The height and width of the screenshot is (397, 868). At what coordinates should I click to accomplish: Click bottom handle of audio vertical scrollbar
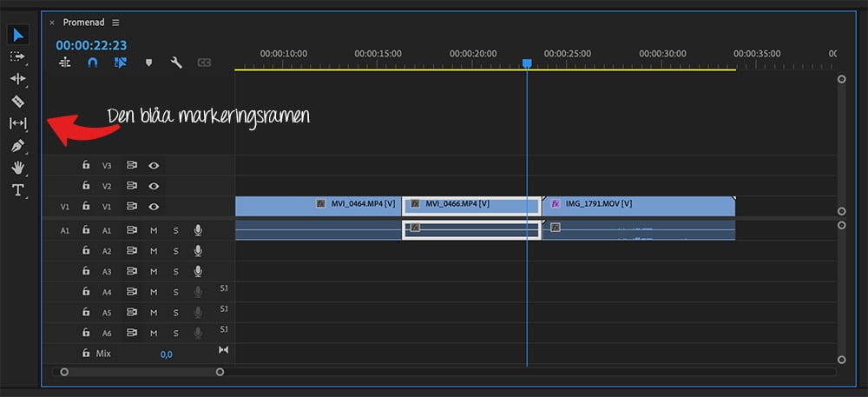click(x=841, y=360)
